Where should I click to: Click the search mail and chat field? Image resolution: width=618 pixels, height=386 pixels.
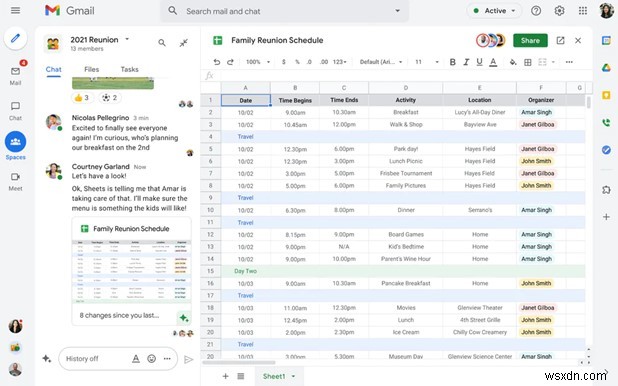[x=284, y=11]
